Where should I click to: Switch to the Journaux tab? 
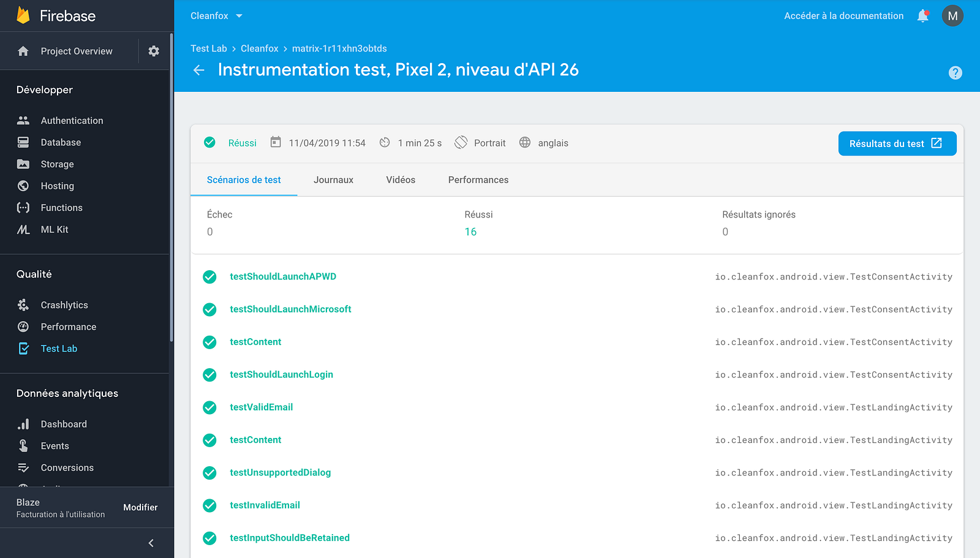(x=333, y=179)
